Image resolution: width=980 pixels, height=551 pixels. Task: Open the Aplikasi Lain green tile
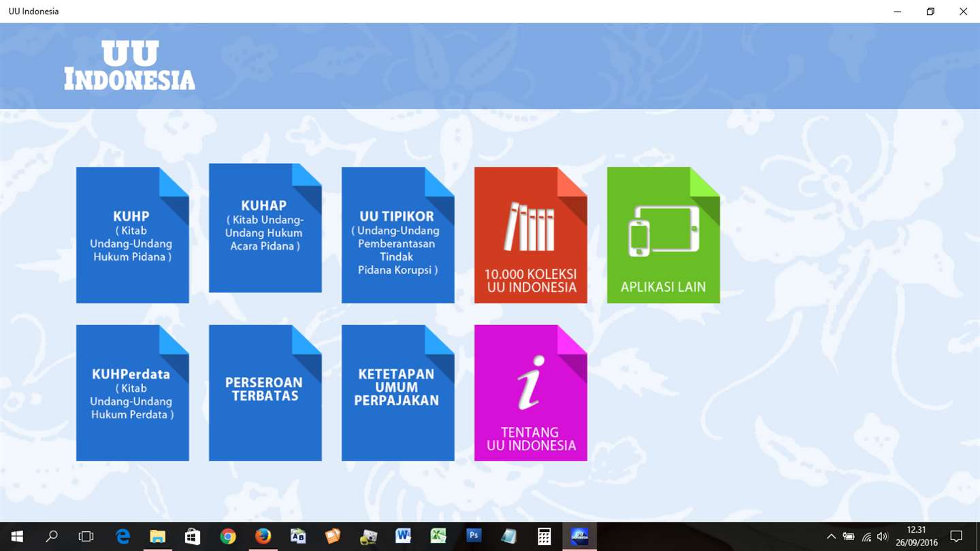click(x=664, y=235)
